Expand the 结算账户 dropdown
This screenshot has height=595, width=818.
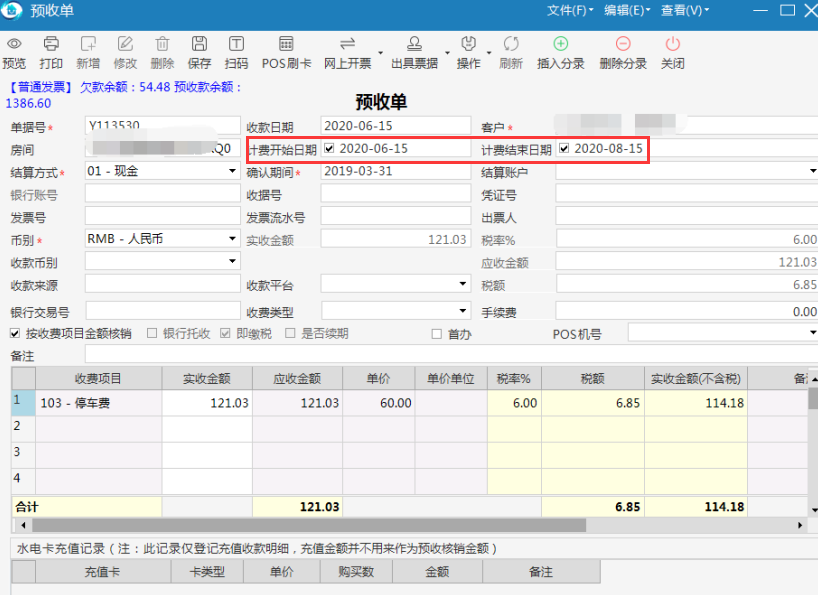click(x=812, y=171)
